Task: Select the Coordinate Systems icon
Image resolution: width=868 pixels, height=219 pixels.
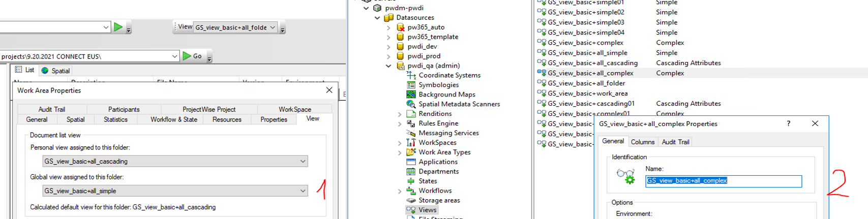Action: 411,75
